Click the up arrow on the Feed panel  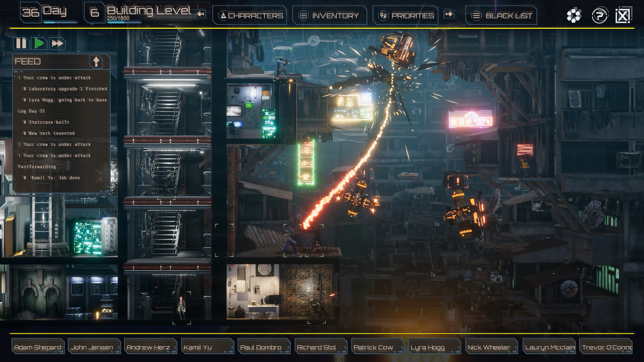(97, 62)
